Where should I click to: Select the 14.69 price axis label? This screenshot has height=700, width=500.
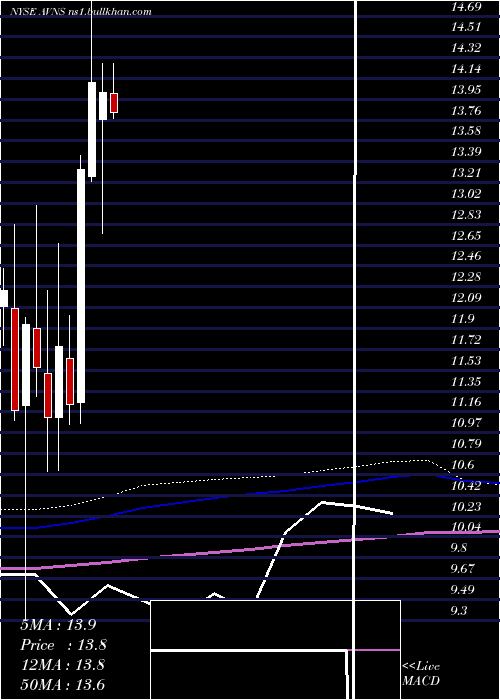pos(466,6)
